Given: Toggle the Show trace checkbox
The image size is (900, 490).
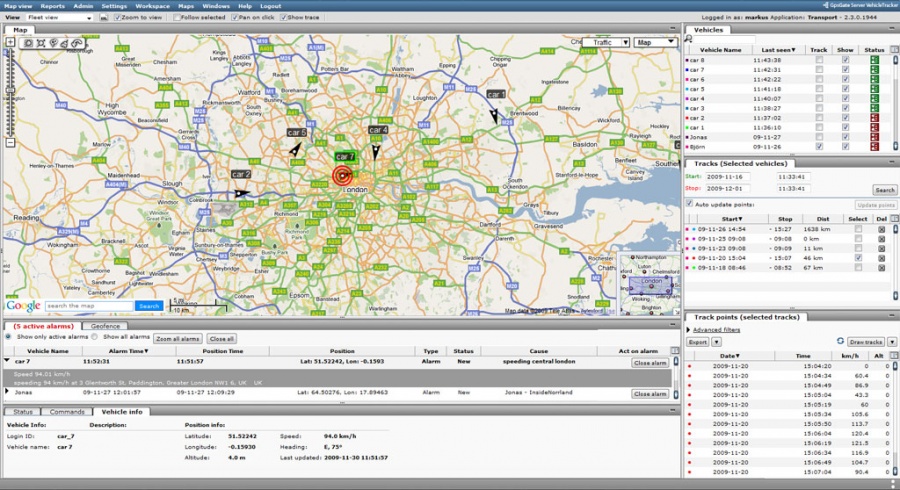Looking at the screenshot, I should pos(284,18).
